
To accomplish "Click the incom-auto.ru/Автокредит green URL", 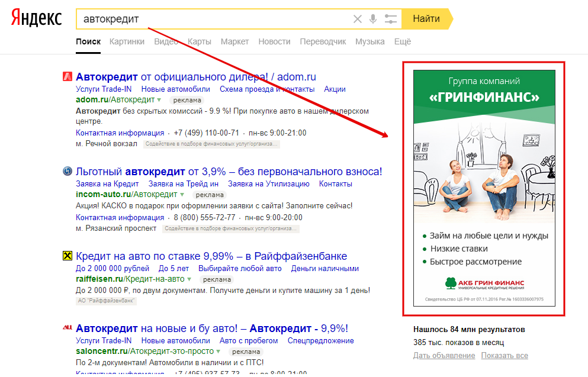I will 126,195.
